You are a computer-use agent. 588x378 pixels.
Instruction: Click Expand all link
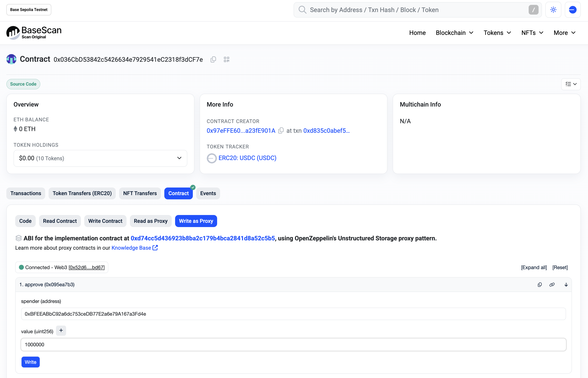[x=534, y=267]
